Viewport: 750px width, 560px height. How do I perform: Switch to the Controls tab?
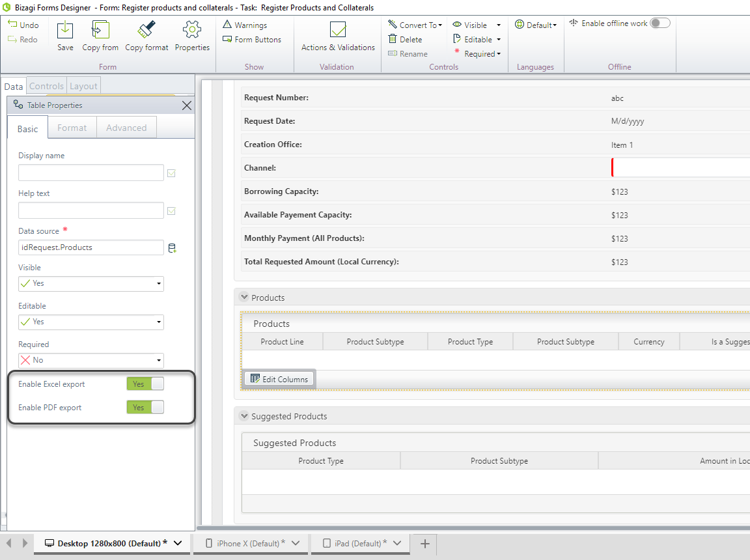coord(46,86)
